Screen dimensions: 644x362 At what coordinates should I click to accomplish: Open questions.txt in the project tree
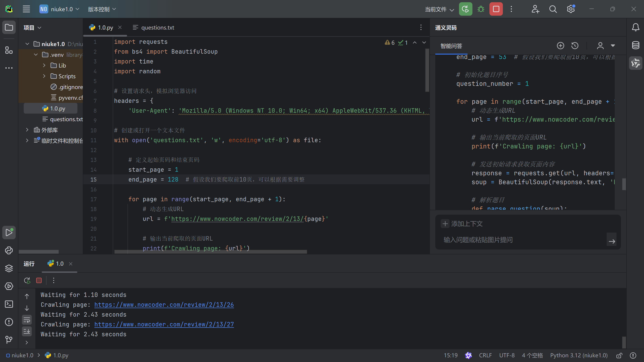coord(62,119)
